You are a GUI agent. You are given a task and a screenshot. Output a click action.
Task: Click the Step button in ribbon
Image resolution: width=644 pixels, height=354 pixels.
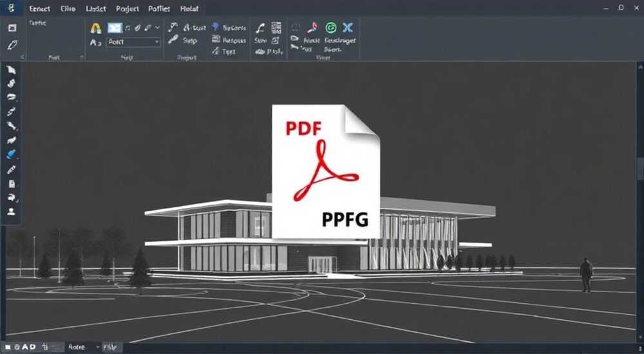coord(183,41)
